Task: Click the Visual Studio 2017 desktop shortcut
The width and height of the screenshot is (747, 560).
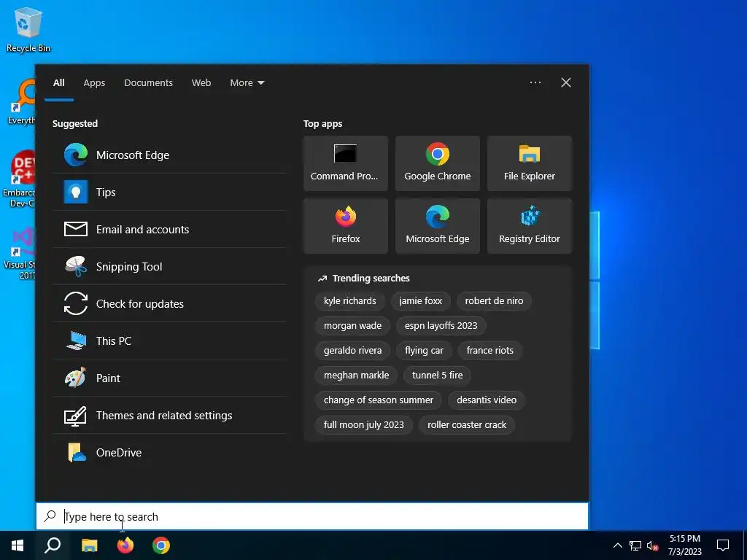Action: point(20,254)
